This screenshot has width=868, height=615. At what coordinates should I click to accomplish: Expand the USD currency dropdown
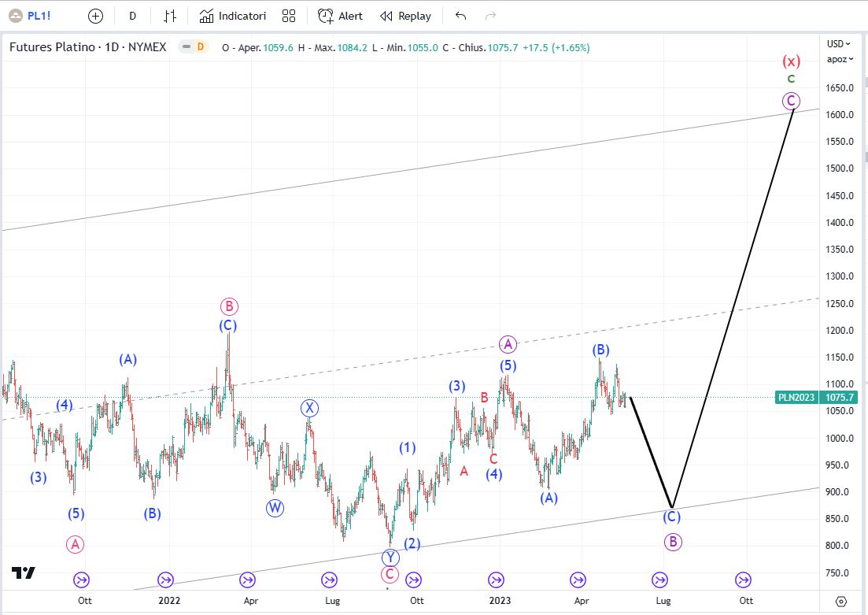tap(839, 44)
